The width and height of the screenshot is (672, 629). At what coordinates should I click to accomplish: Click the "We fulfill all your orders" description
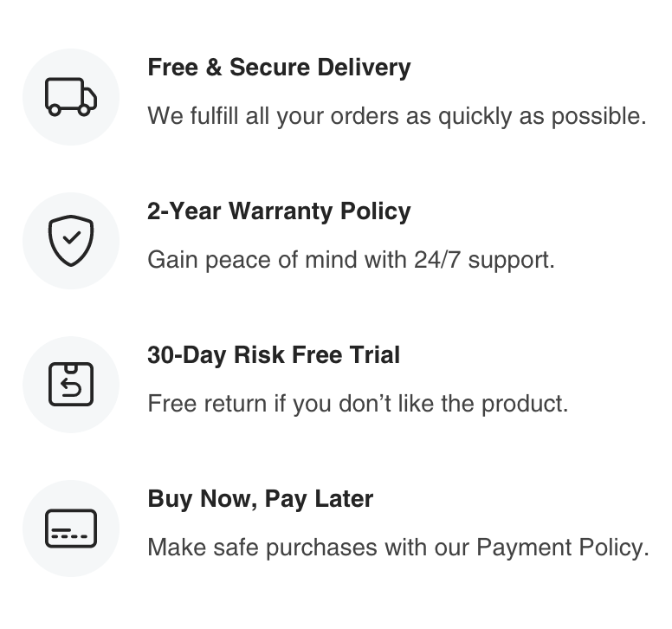tap(397, 116)
